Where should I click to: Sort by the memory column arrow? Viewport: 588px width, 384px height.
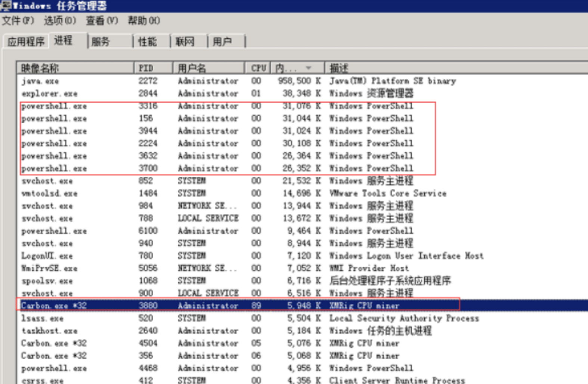tap(308, 68)
